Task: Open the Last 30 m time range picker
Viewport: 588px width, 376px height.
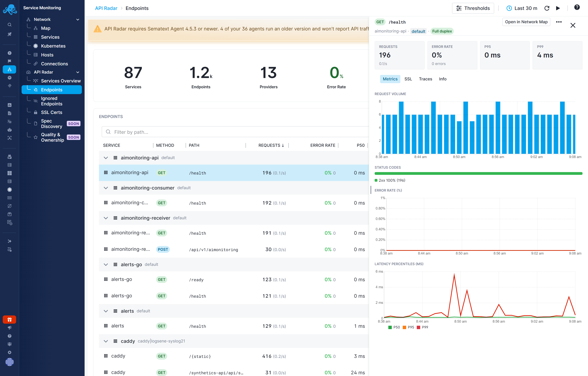Action: point(522,8)
